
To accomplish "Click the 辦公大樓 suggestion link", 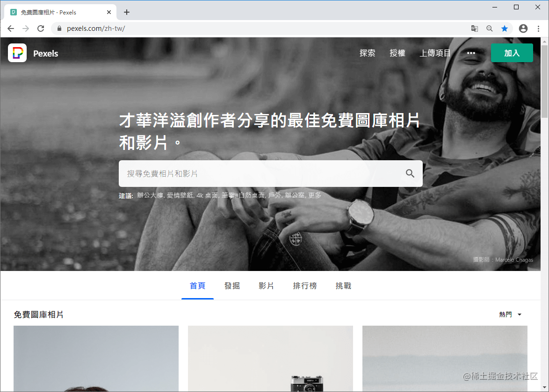I will [x=150, y=195].
